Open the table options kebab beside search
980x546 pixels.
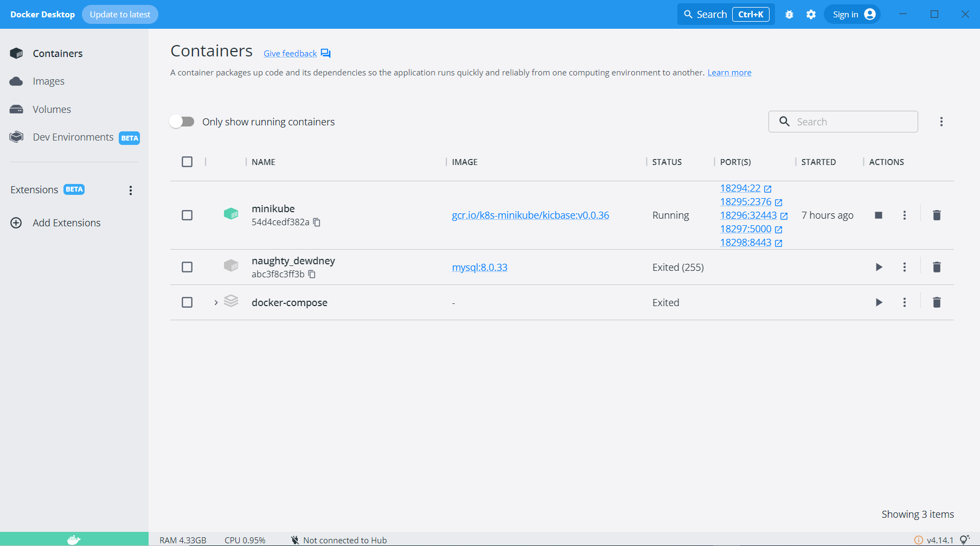coord(941,122)
